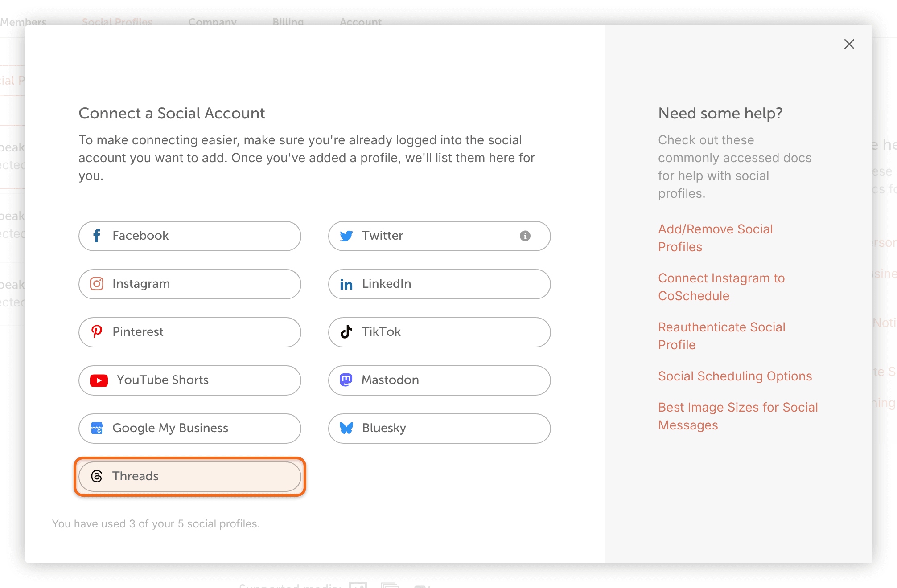This screenshot has height=588, width=897.
Task: Open Add/Remove Social Profiles help doc
Action: point(715,238)
